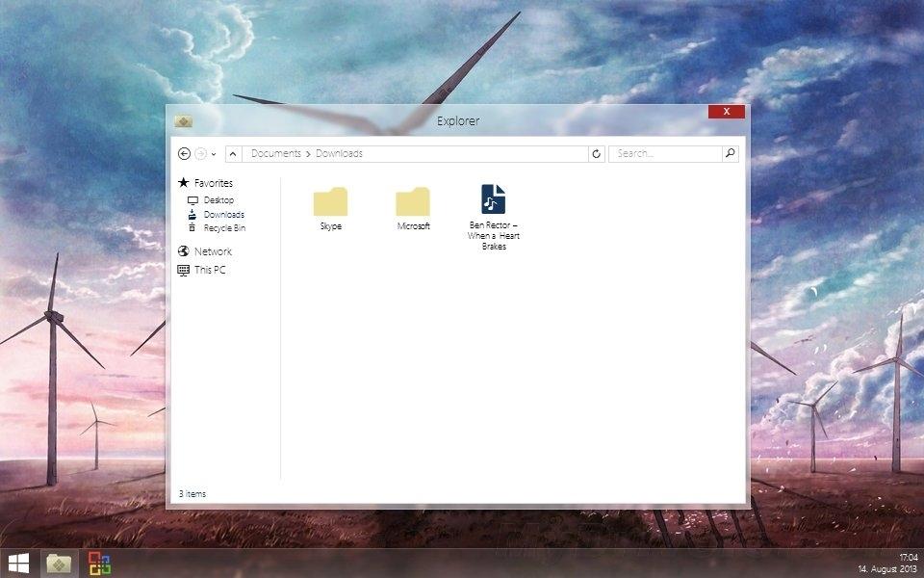Screen dimensions: 924x578
Task: Open the recent locations dropdown arrow
Action: [214, 154]
